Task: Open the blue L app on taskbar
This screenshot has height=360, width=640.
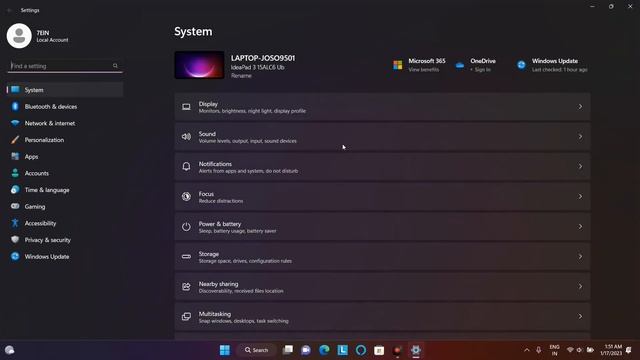Action: click(342, 350)
